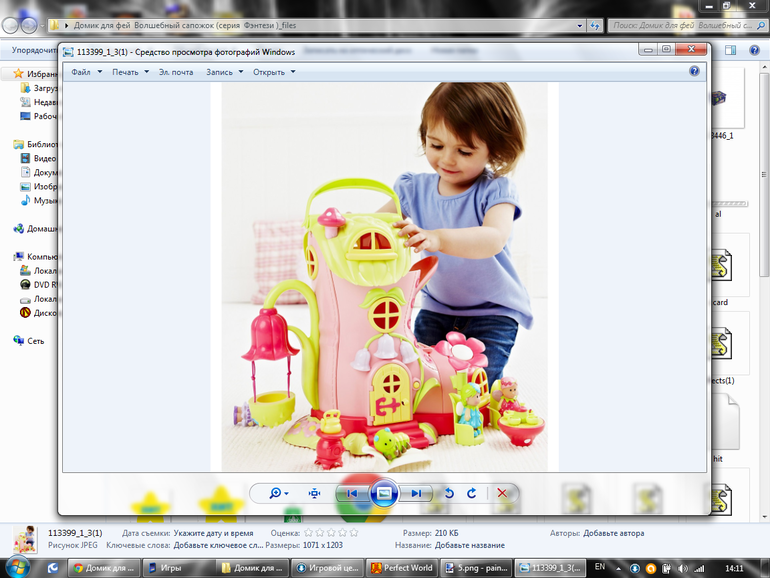The height and width of the screenshot is (578, 770).
Task: Switch to 5.png paint taskbar button
Action: [477, 568]
